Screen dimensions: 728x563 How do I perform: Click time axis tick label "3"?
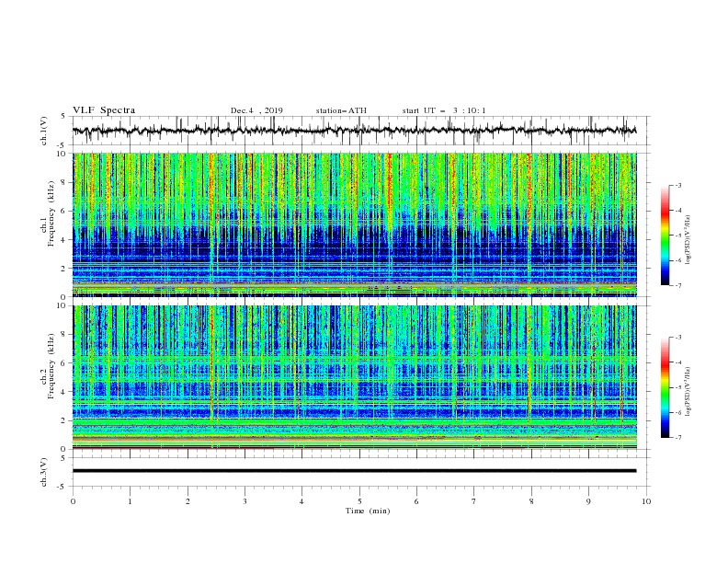pyautogui.click(x=245, y=501)
